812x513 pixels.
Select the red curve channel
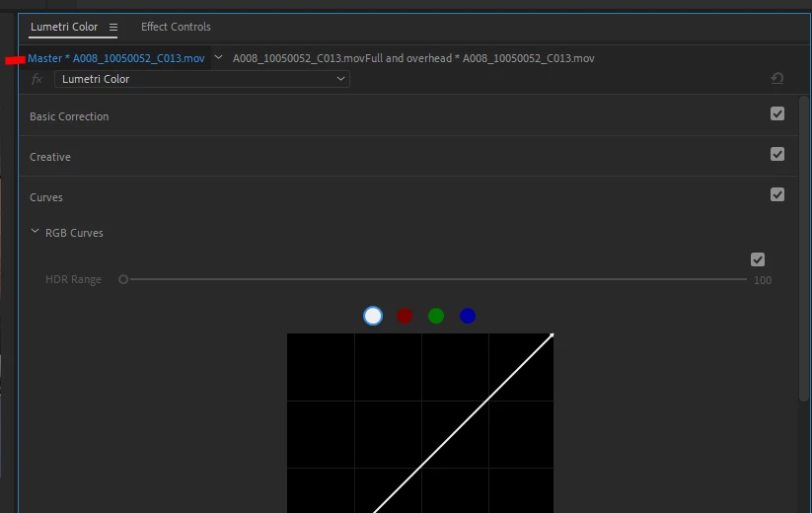pyautogui.click(x=405, y=316)
